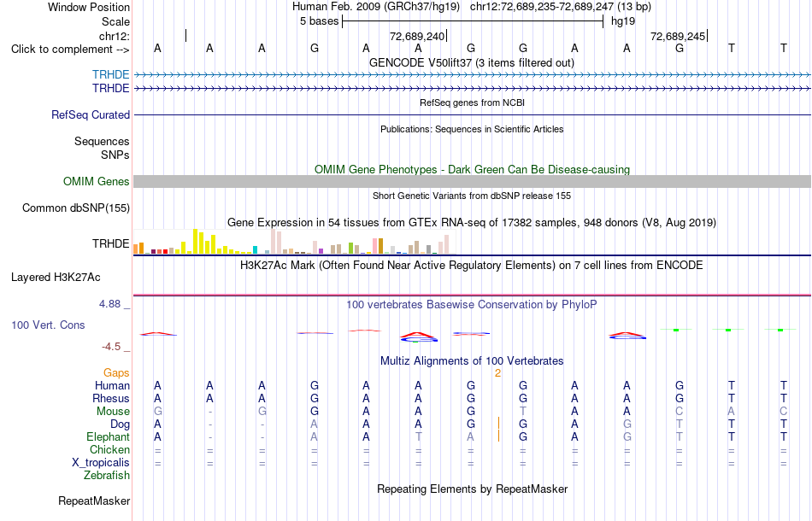Image resolution: width=812 pixels, height=521 pixels.
Task: Click the faint T base in the Mouse row
Action: click(523, 412)
